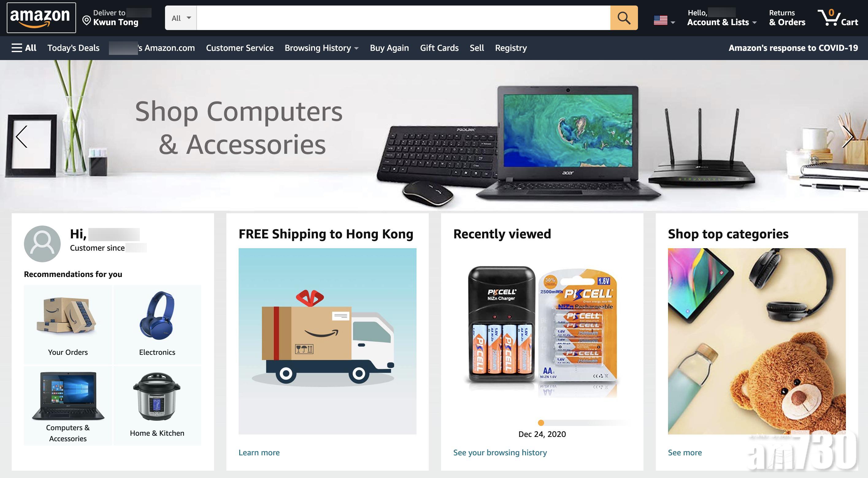Click the orange magnifying glass search button
Screen dimensions: 868x478
[x=624, y=18]
